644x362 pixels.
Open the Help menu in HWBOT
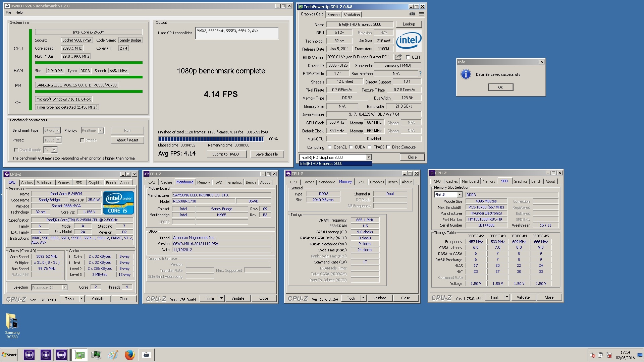tap(19, 12)
